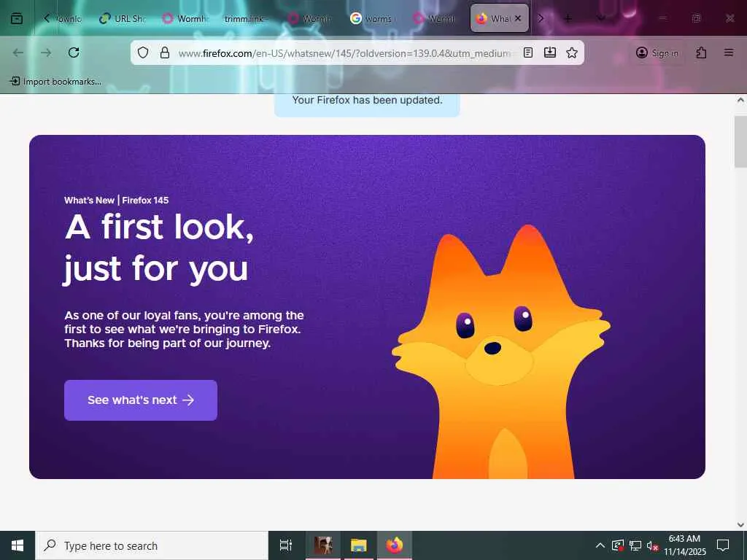Screen dimensions: 747x560
Task: Click See what's next button
Action: click(141, 400)
